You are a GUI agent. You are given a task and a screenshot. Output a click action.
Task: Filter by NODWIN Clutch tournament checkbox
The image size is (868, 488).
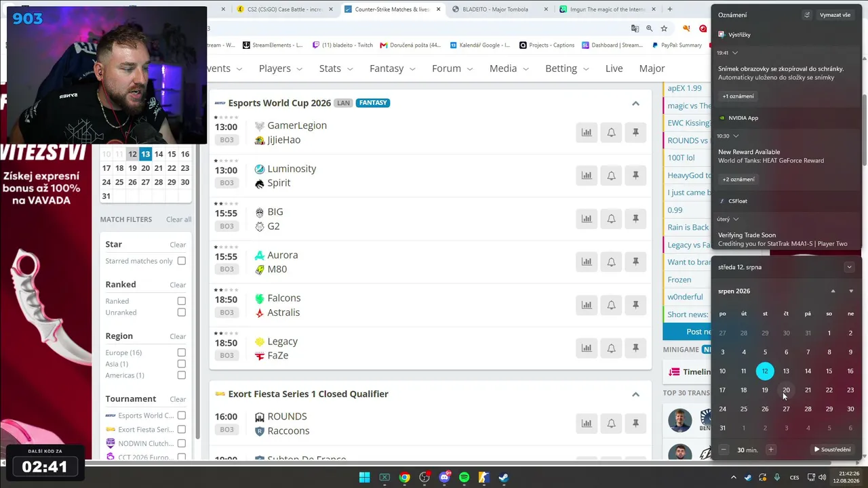coord(182,443)
